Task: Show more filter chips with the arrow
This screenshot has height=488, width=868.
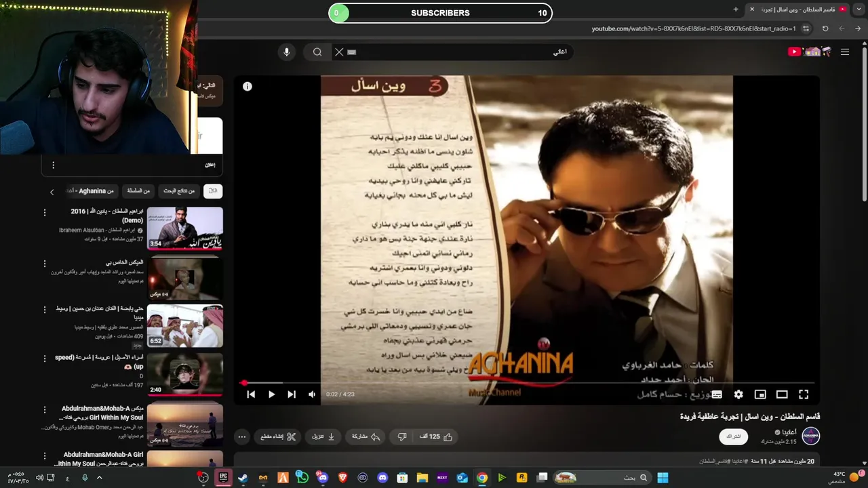Action: [x=52, y=192]
